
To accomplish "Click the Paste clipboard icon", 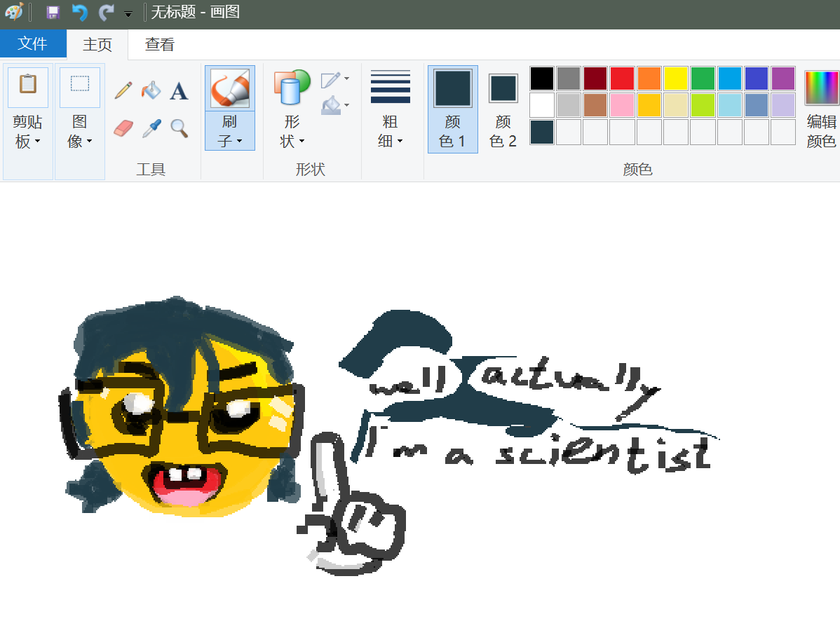I will pos(28,86).
